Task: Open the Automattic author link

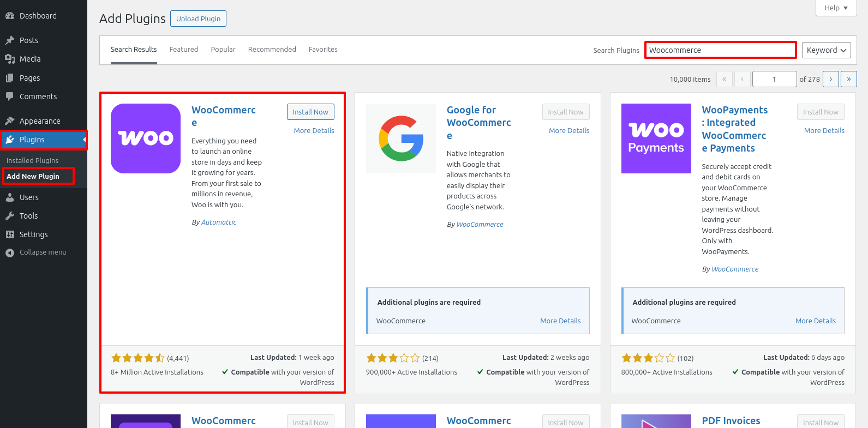Action: coord(219,222)
